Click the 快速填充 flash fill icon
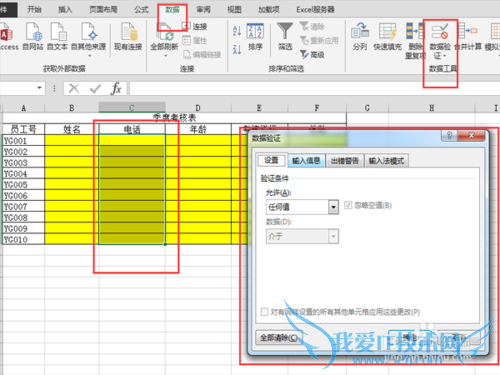 pyautogui.click(x=387, y=36)
